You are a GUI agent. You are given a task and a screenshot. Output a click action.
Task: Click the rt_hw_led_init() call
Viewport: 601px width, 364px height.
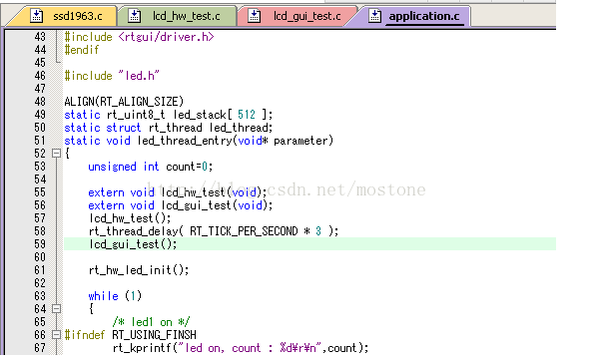(x=139, y=270)
